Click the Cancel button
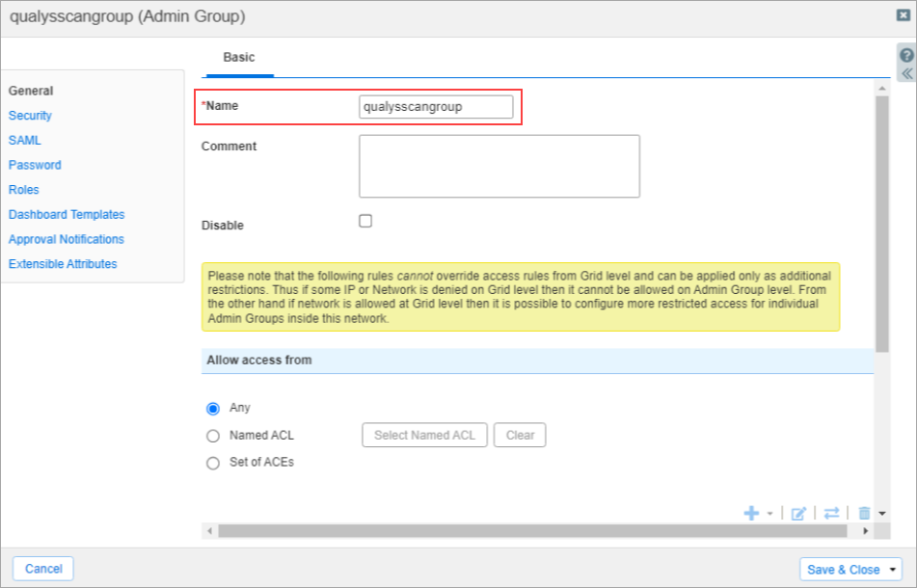This screenshot has height=588, width=917. pyautogui.click(x=42, y=568)
